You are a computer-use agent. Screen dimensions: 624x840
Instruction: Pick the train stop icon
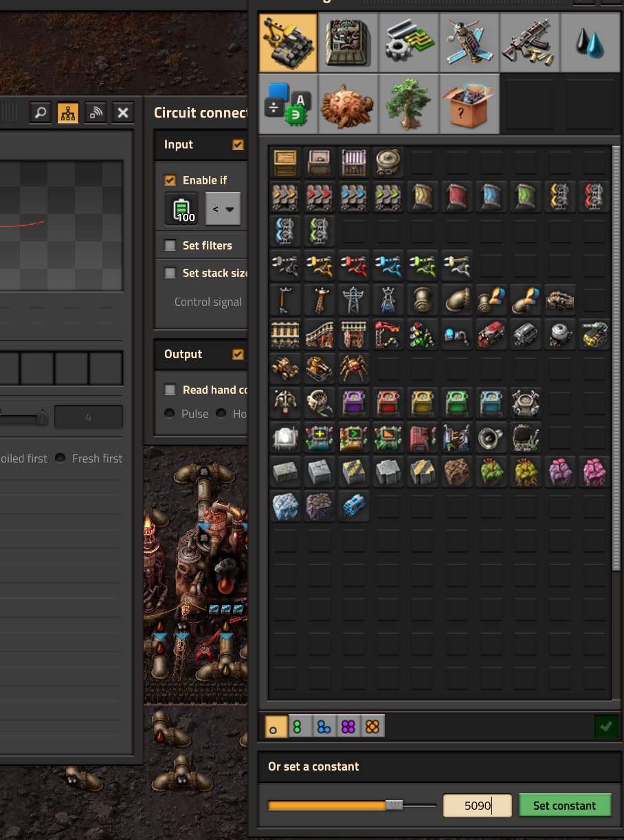point(388,335)
